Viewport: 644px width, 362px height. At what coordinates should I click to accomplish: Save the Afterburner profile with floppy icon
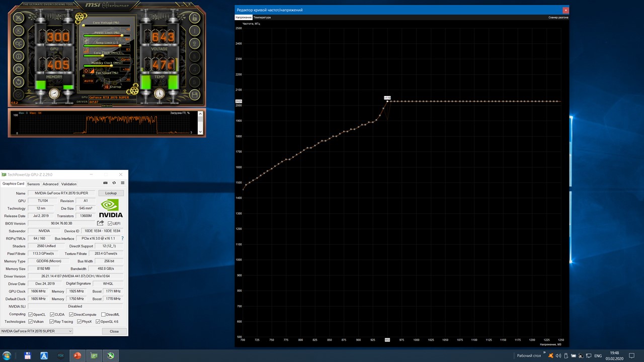[195, 95]
